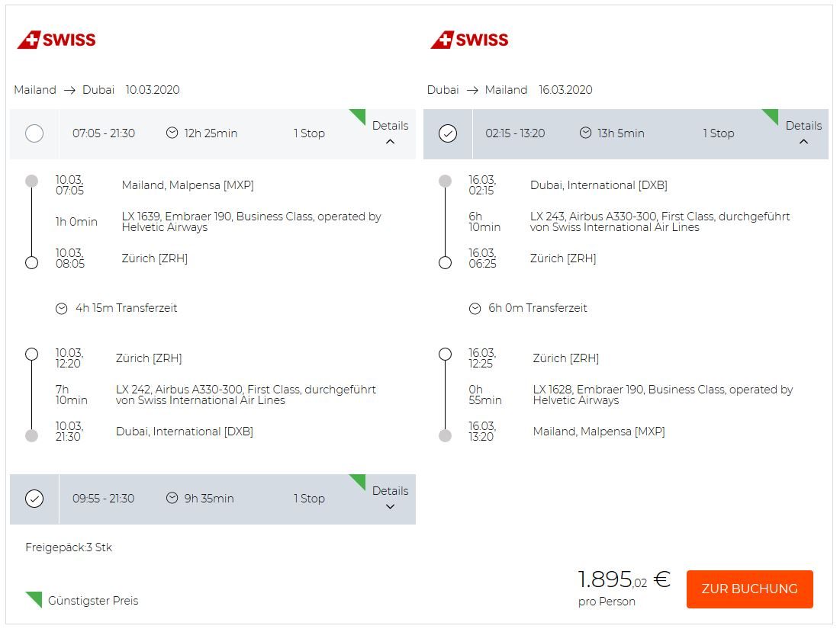
Task: Click the SWISS logo above Mailand → Dubai
Action: click(x=56, y=40)
